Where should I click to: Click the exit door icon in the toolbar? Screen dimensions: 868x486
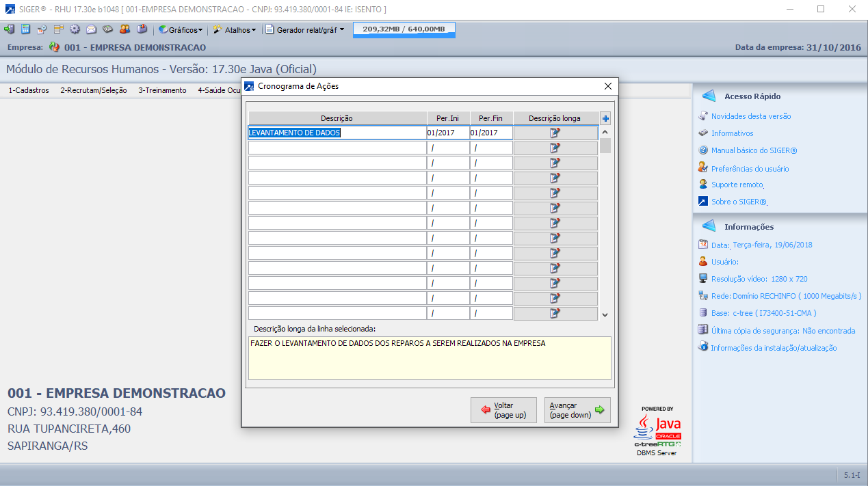[9, 29]
